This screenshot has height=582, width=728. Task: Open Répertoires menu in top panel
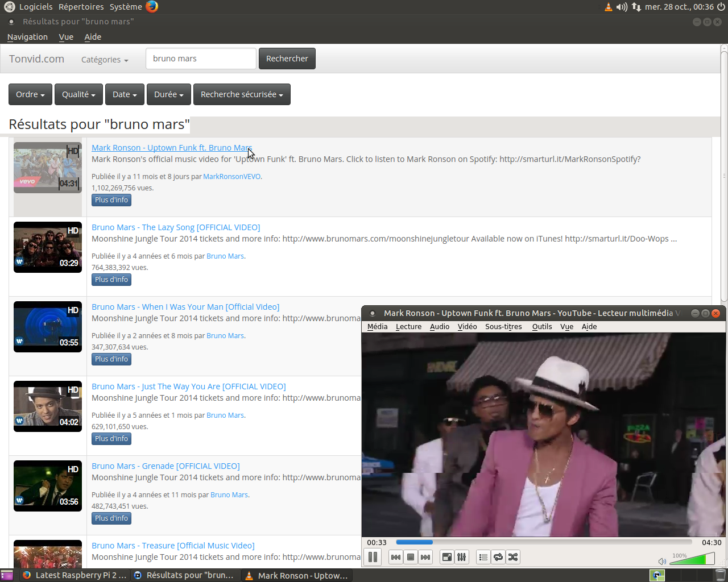tap(81, 7)
